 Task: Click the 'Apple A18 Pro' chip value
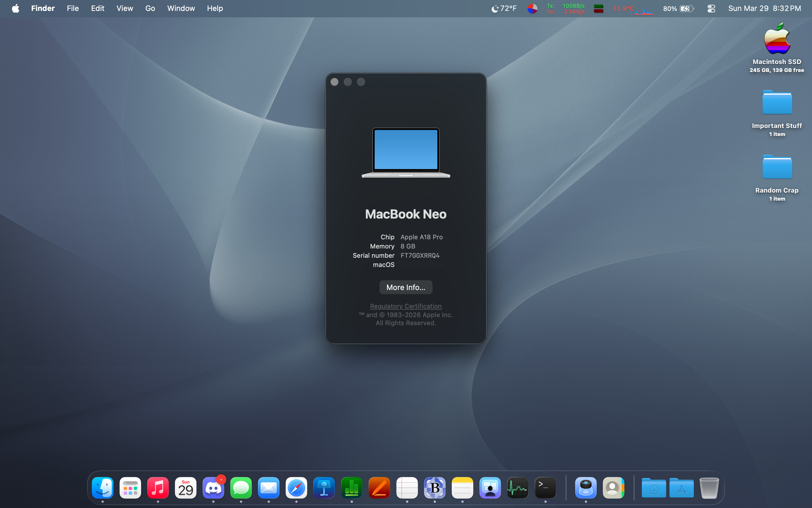pos(422,237)
